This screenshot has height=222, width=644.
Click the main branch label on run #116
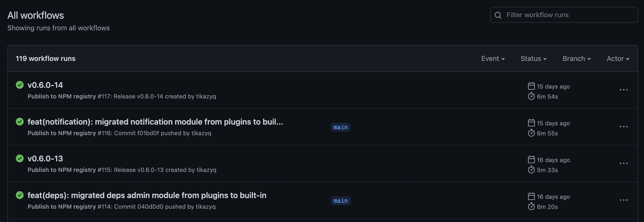tap(340, 127)
